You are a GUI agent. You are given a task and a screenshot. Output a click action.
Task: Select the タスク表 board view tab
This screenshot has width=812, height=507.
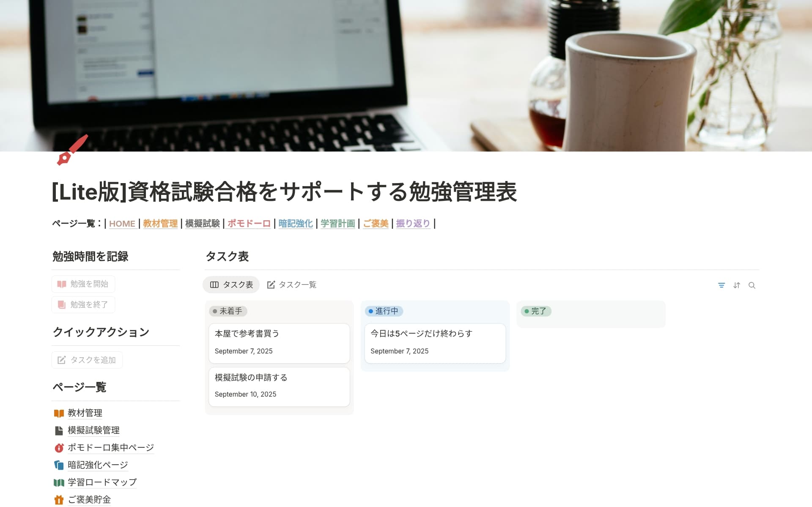[x=232, y=285]
